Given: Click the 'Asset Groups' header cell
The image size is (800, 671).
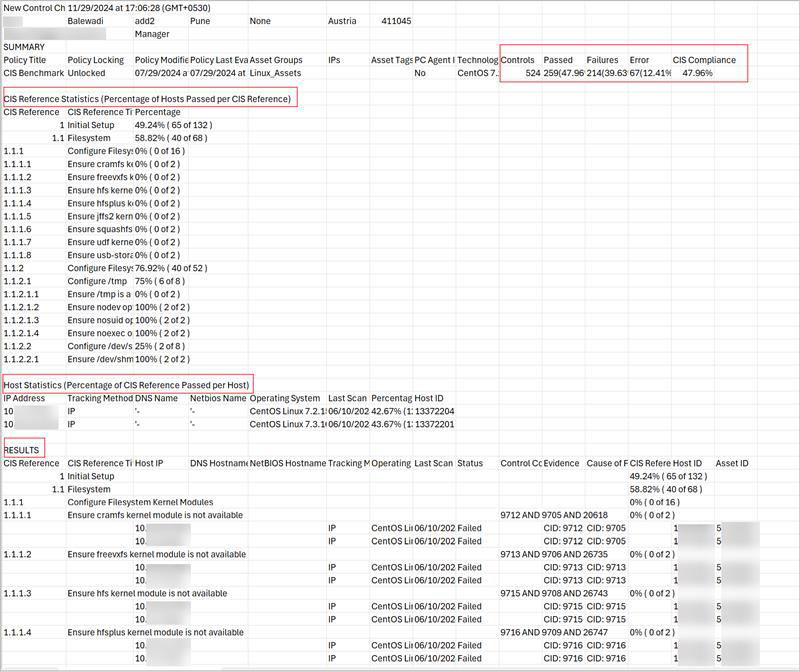Looking at the screenshot, I should [x=276, y=60].
